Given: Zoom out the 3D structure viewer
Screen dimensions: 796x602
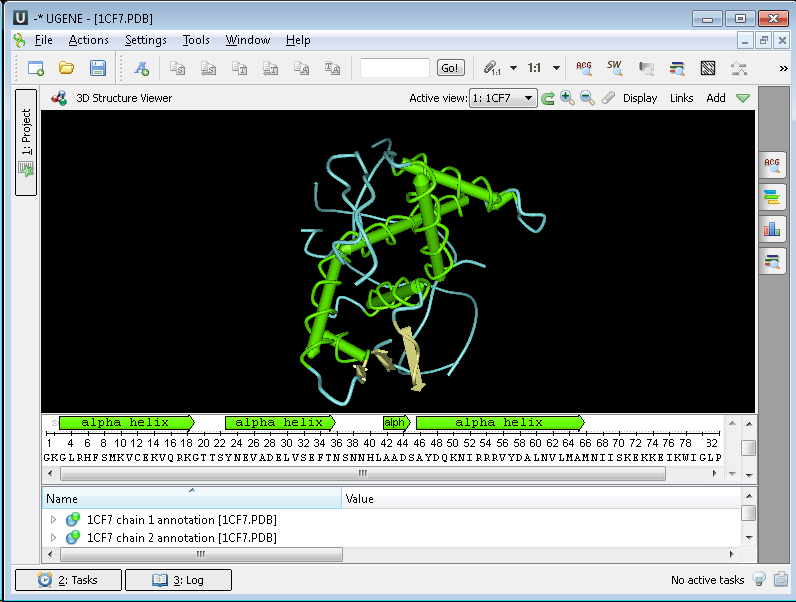Looking at the screenshot, I should pos(587,97).
